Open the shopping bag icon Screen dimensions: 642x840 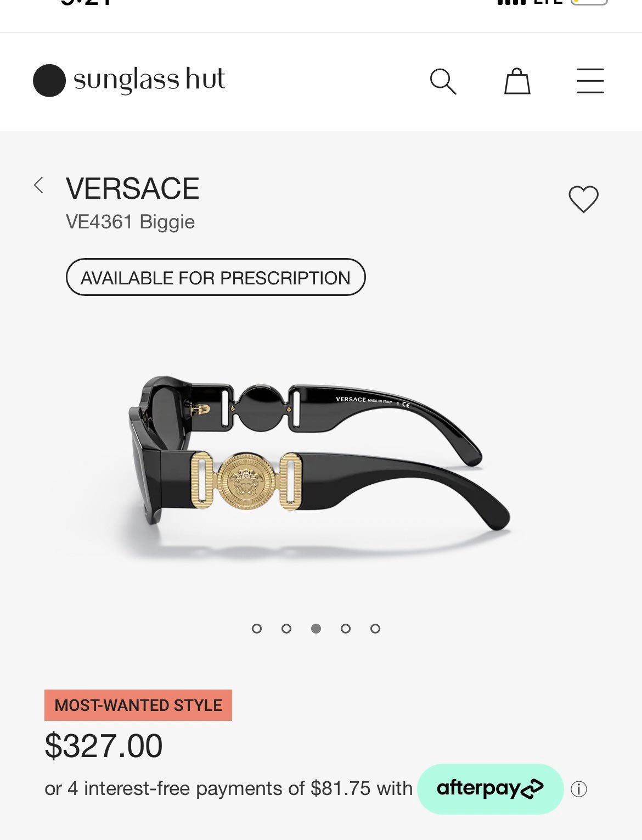(x=517, y=81)
